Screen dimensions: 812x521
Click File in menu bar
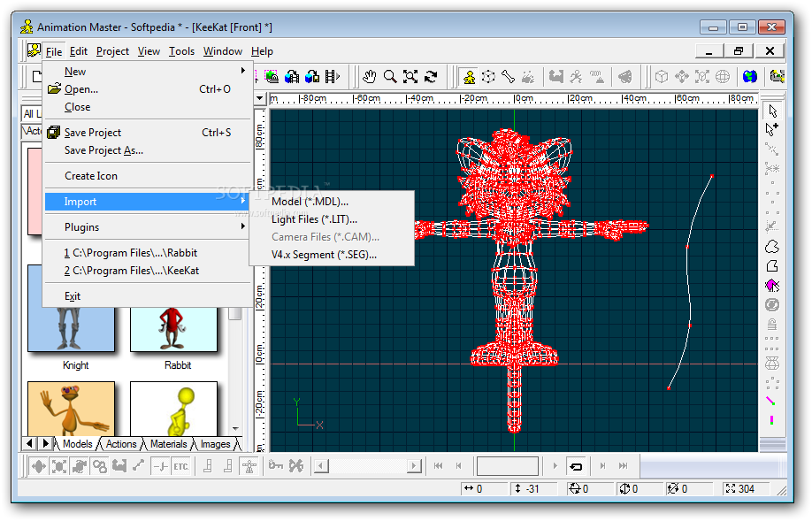(54, 51)
